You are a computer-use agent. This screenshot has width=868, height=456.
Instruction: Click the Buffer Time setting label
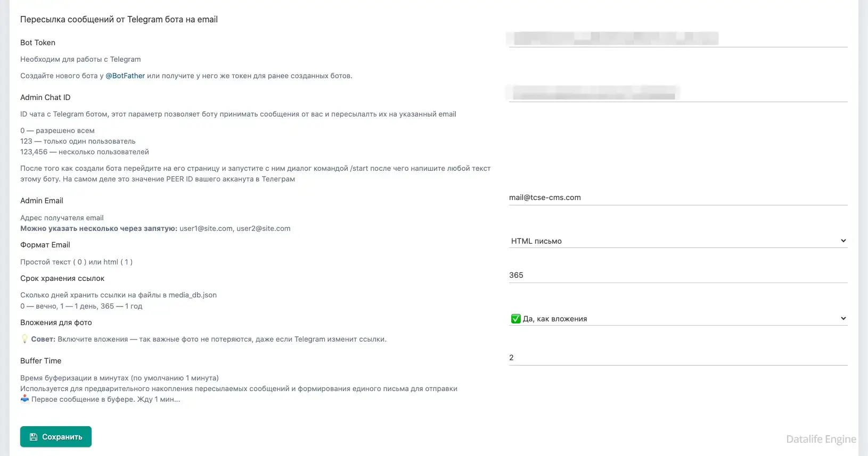41,361
